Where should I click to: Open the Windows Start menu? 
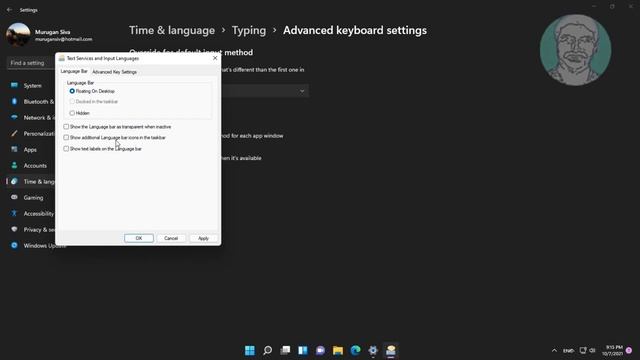pos(250,350)
